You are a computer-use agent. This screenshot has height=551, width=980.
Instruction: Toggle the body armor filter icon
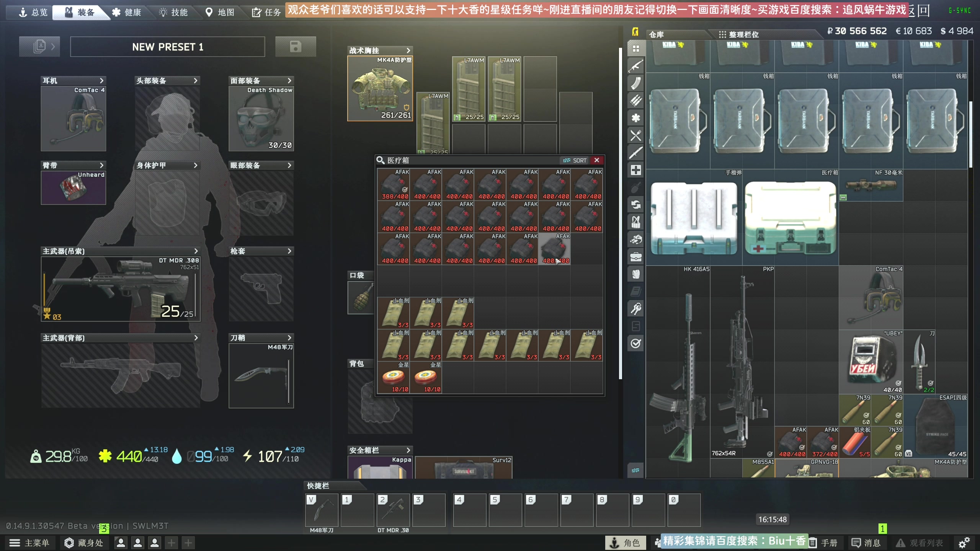(636, 274)
